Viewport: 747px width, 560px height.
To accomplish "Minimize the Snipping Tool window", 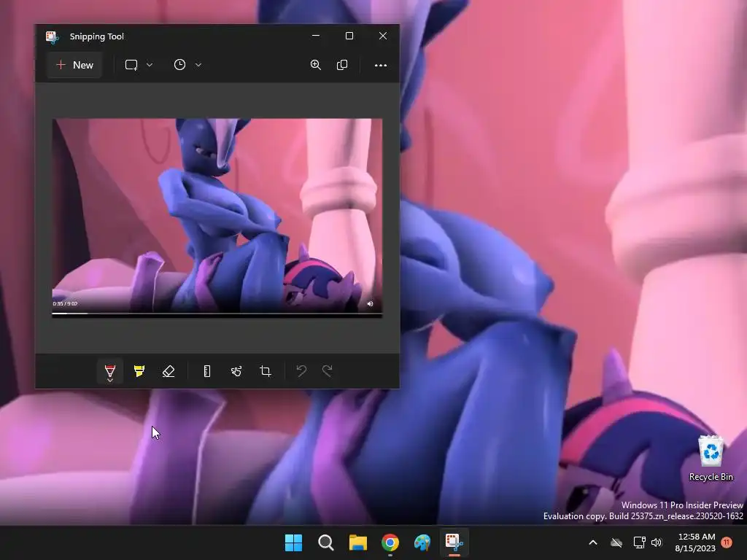I will tap(315, 36).
